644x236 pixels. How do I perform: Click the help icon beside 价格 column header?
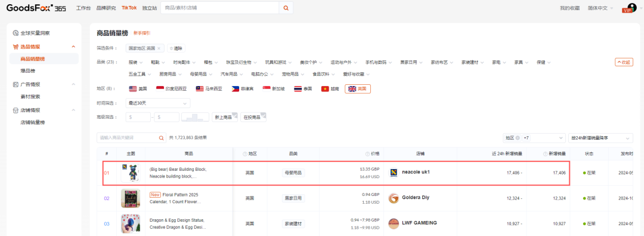(367, 154)
